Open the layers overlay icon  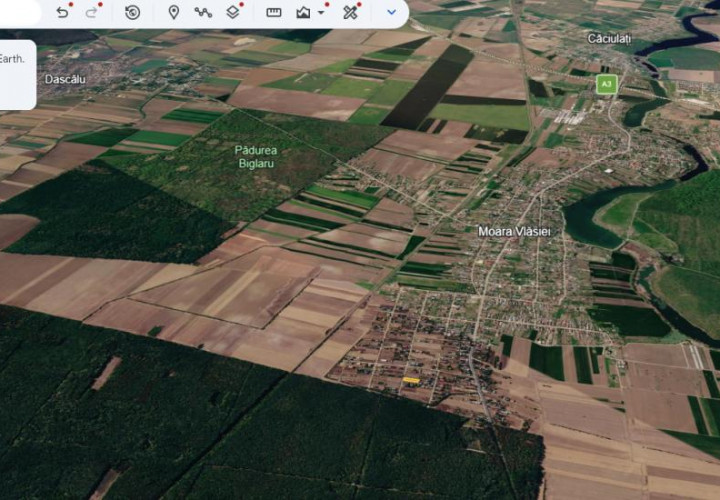click(233, 12)
